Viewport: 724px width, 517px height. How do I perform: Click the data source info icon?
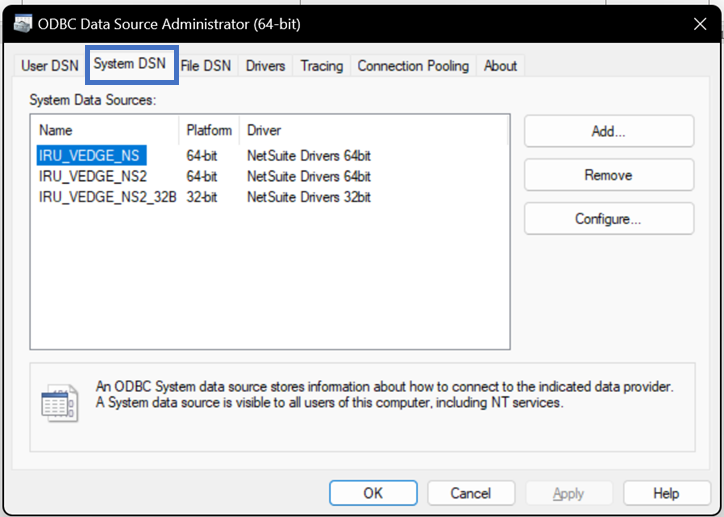tap(60, 403)
